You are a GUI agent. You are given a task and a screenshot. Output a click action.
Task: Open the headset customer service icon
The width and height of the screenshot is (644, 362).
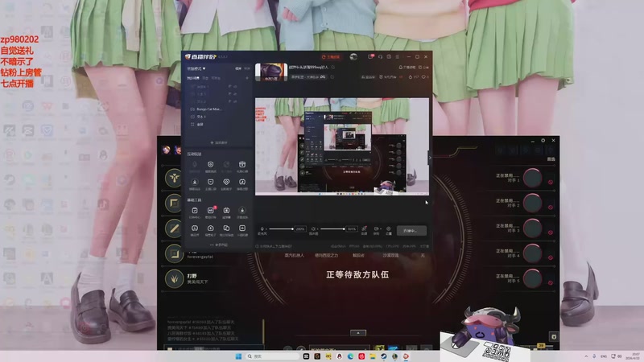[380, 56]
